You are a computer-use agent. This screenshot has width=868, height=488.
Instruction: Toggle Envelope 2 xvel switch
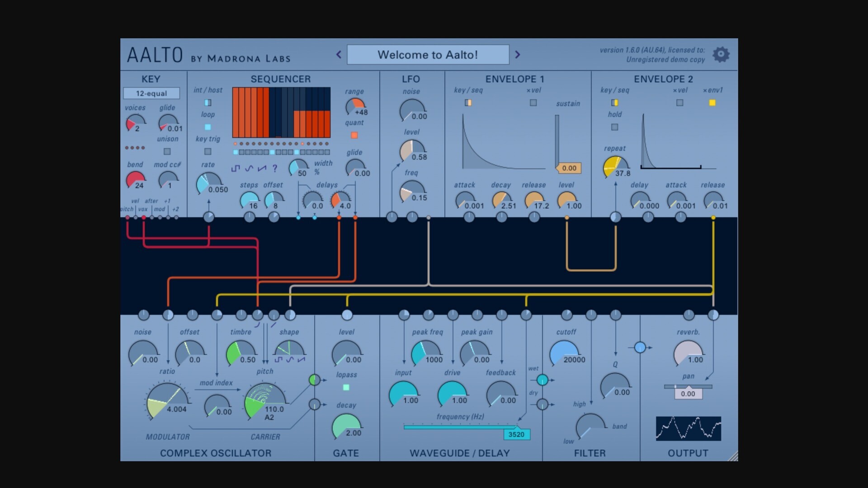pos(680,103)
